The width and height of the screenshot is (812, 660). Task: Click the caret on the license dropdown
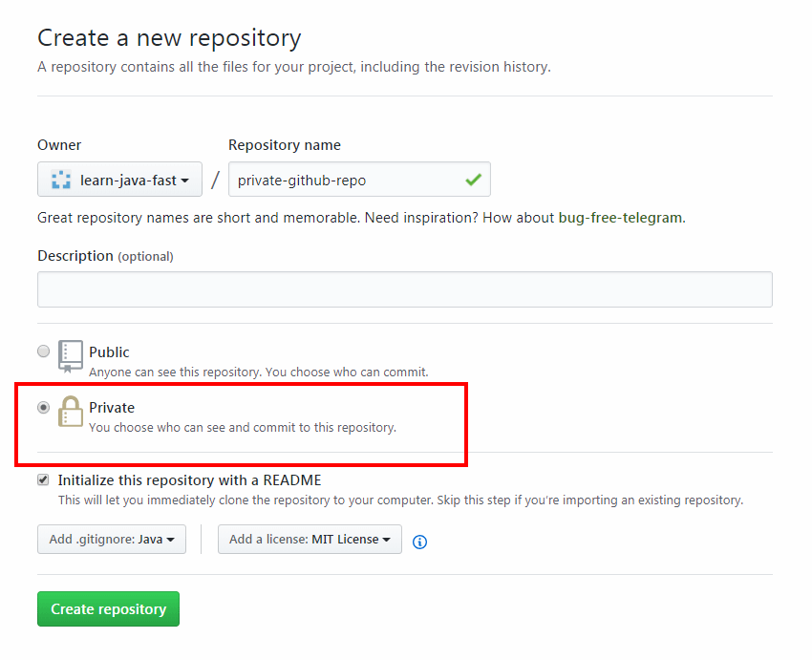[x=386, y=539]
